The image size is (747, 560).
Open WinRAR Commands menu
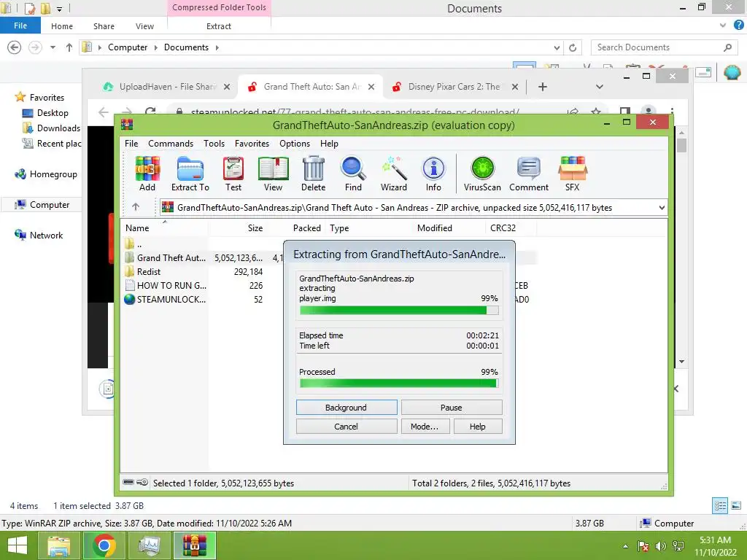point(171,144)
